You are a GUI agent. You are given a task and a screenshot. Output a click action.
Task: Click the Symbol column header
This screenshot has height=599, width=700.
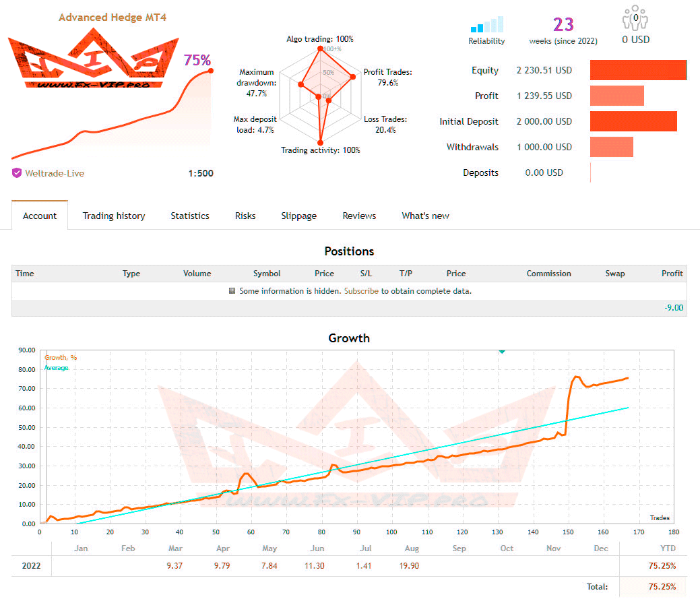(x=267, y=274)
